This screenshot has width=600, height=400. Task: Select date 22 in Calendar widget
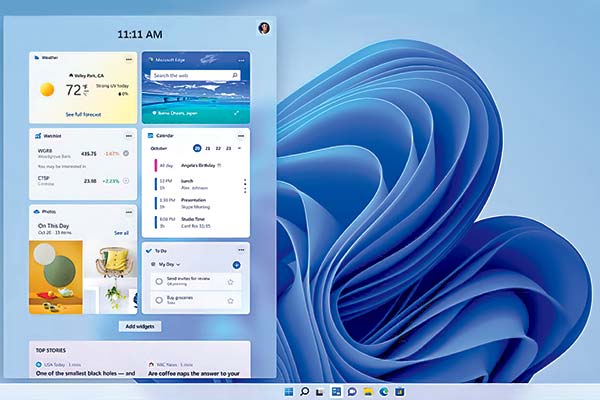(x=218, y=148)
